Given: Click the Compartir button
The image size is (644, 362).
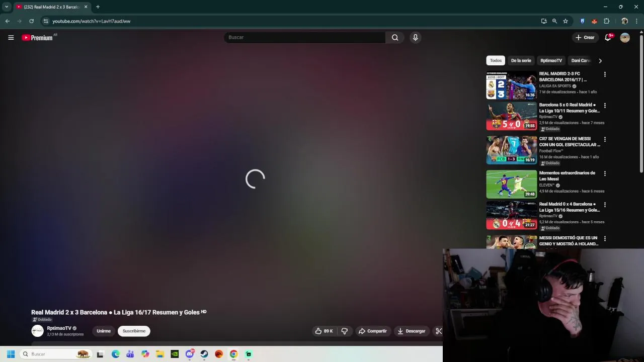Looking at the screenshot, I should coord(372,331).
